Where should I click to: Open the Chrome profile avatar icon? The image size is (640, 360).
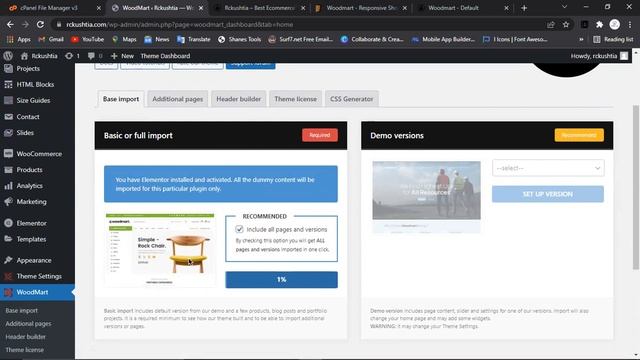[x=615, y=24]
